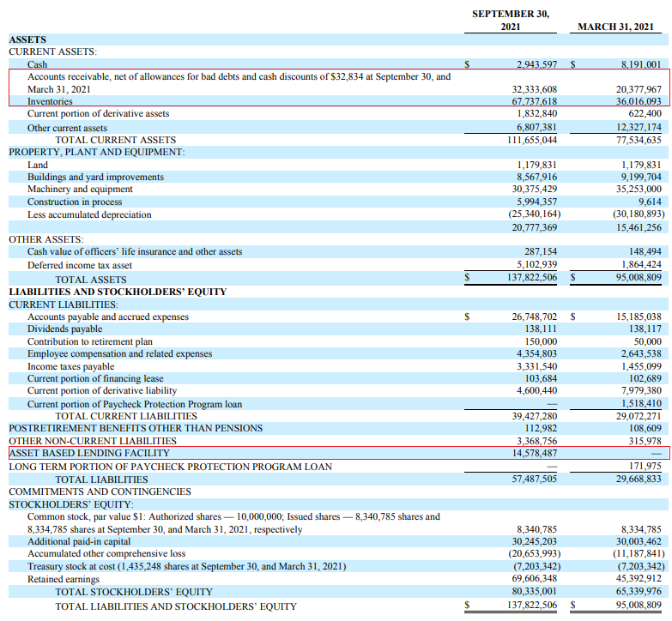The image size is (672, 621).
Task: Click 'STOCKHOLDERS' EQUITY:' heading
Action: pos(71,504)
